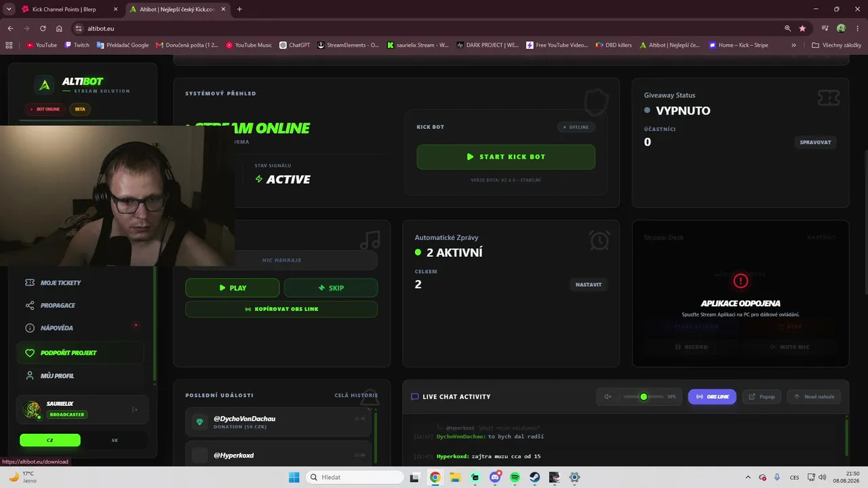Open the chat Popup button

[x=762, y=396]
